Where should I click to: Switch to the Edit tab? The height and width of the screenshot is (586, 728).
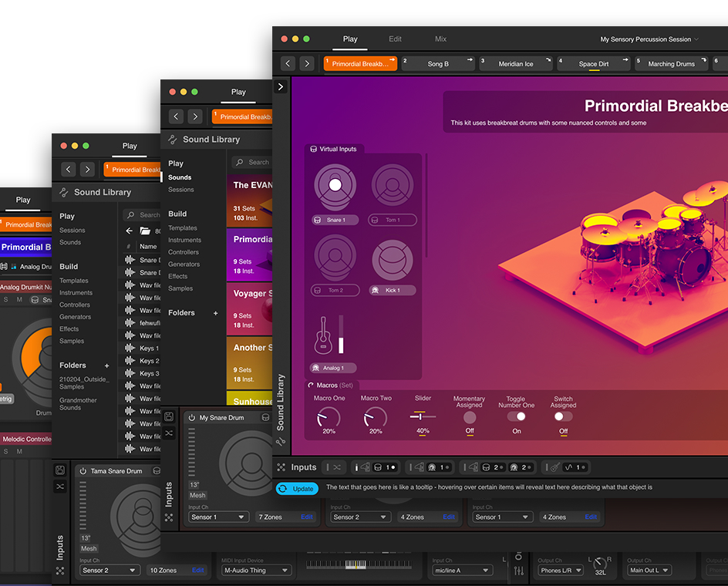[395, 39]
